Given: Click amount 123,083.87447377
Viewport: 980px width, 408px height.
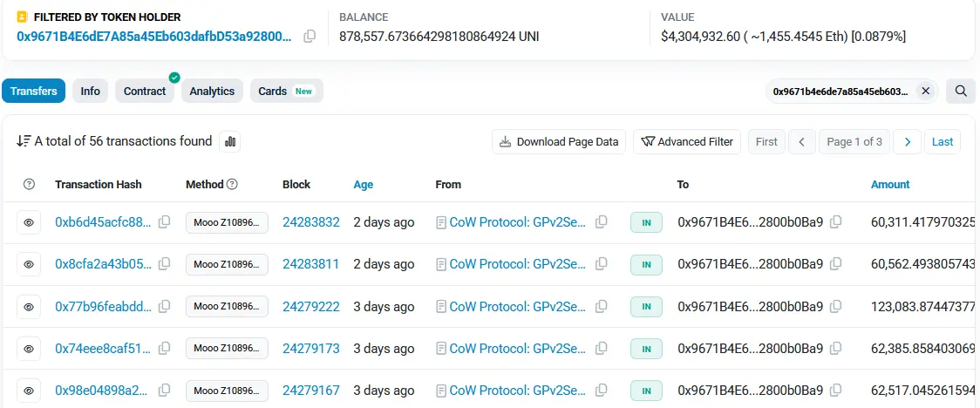Looking at the screenshot, I should pos(923,306).
